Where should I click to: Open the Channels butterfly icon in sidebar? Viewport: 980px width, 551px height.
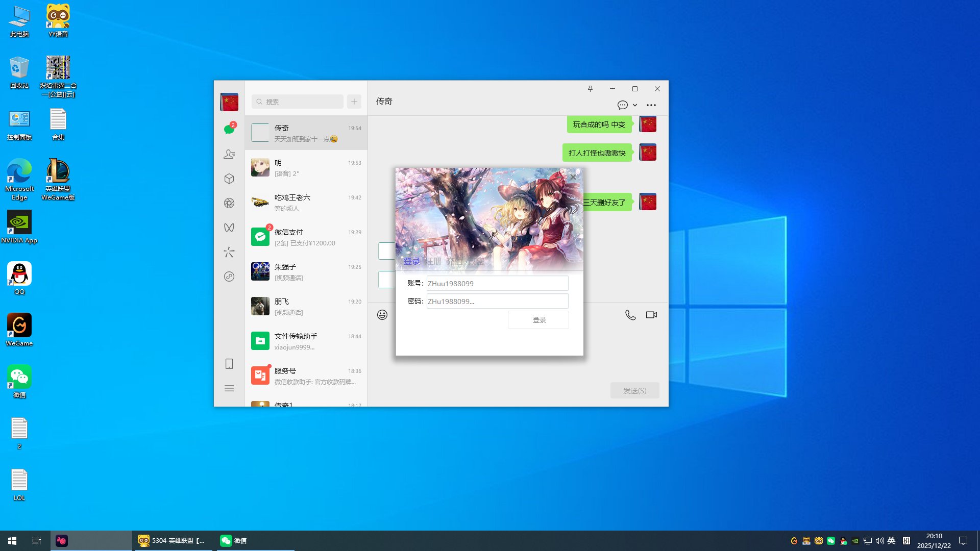[x=229, y=228]
